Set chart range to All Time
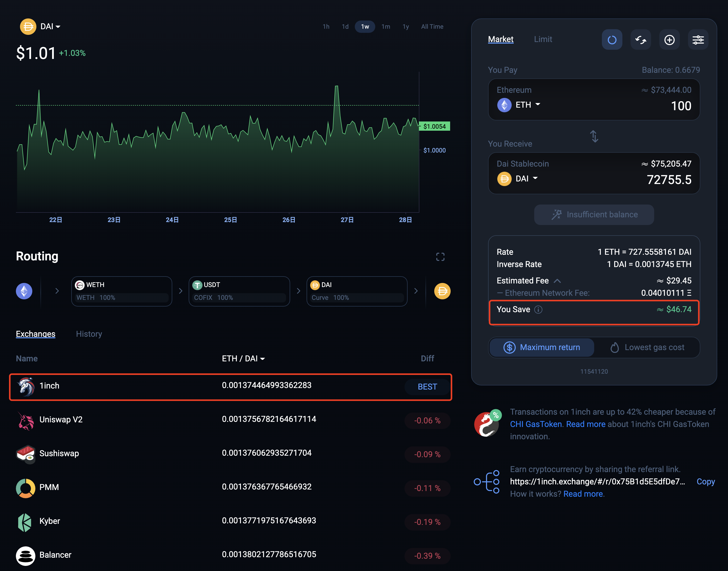The height and width of the screenshot is (571, 728). pyautogui.click(x=432, y=26)
